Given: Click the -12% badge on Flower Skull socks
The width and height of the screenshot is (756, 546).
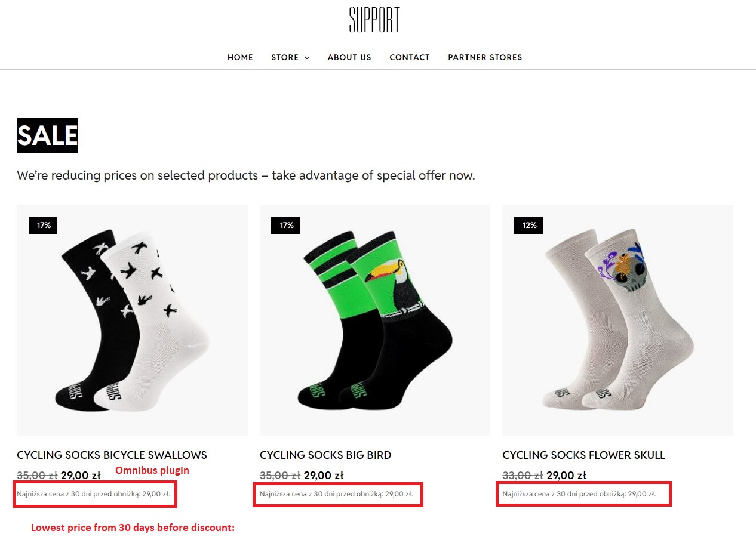Looking at the screenshot, I should (x=528, y=225).
